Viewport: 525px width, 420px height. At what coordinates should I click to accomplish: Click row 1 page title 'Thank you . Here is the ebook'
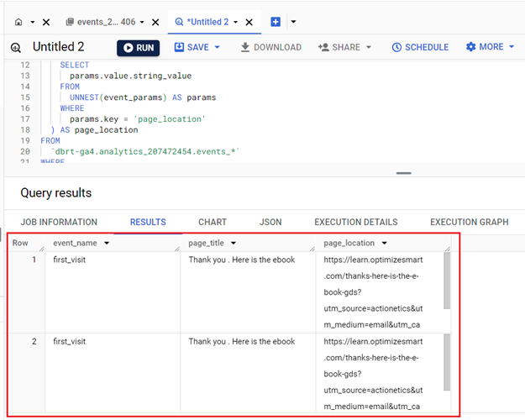coord(242,260)
